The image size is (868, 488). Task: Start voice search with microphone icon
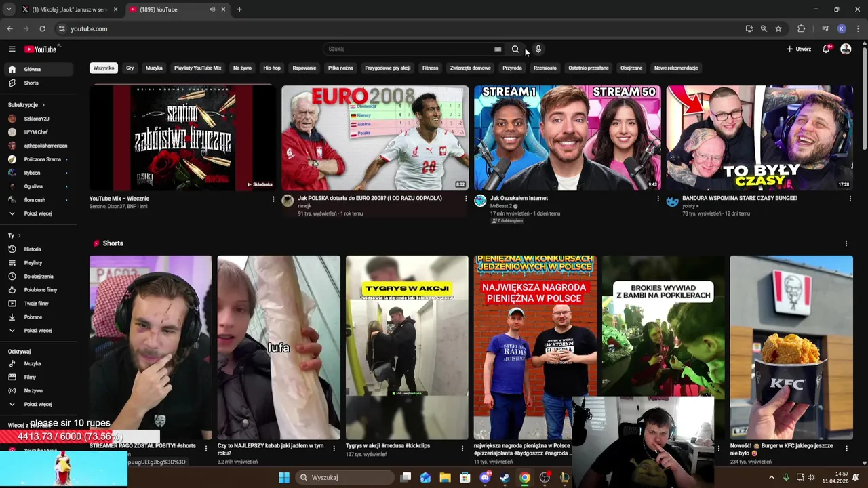pos(538,49)
